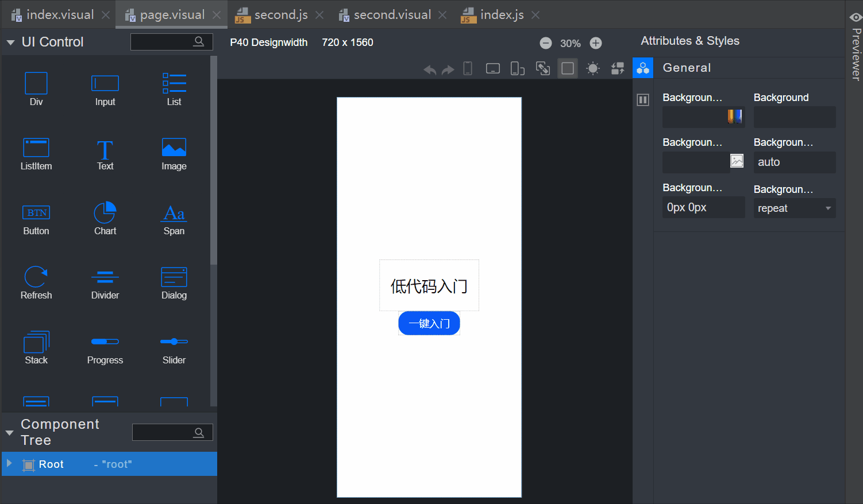Click the empty Background value field

coord(795,117)
